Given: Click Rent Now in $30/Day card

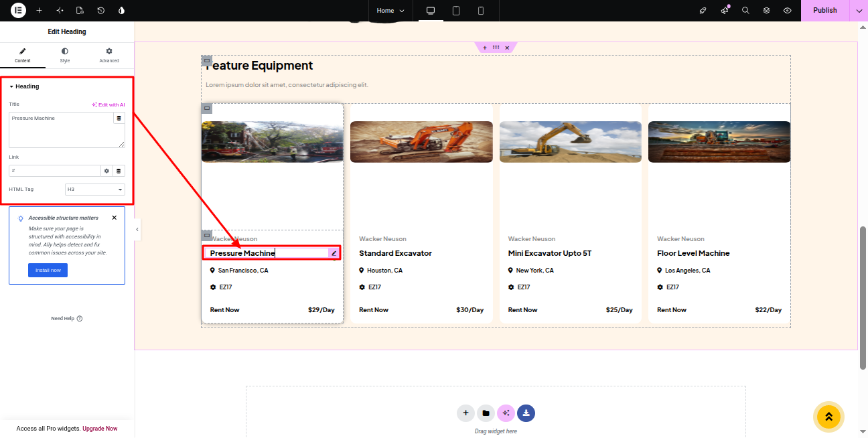Looking at the screenshot, I should pos(374,310).
